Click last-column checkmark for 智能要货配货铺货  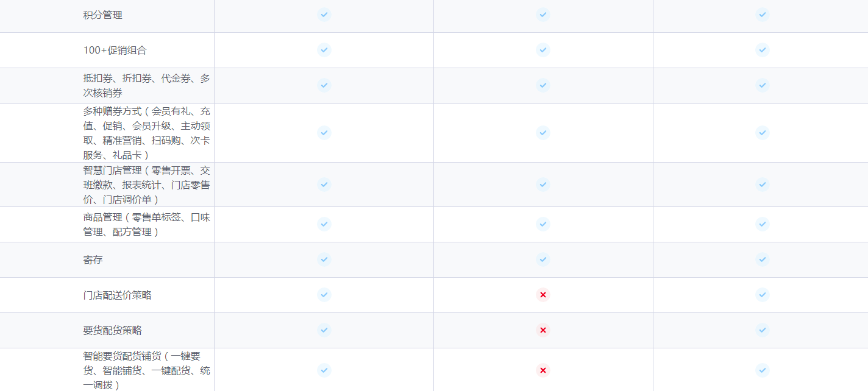click(x=763, y=370)
